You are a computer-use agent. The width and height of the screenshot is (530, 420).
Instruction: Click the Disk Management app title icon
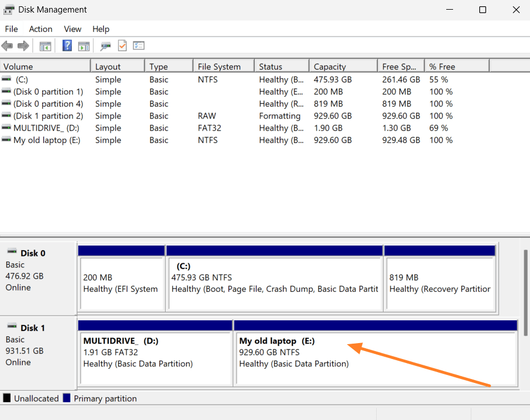[x=9, y=10]
